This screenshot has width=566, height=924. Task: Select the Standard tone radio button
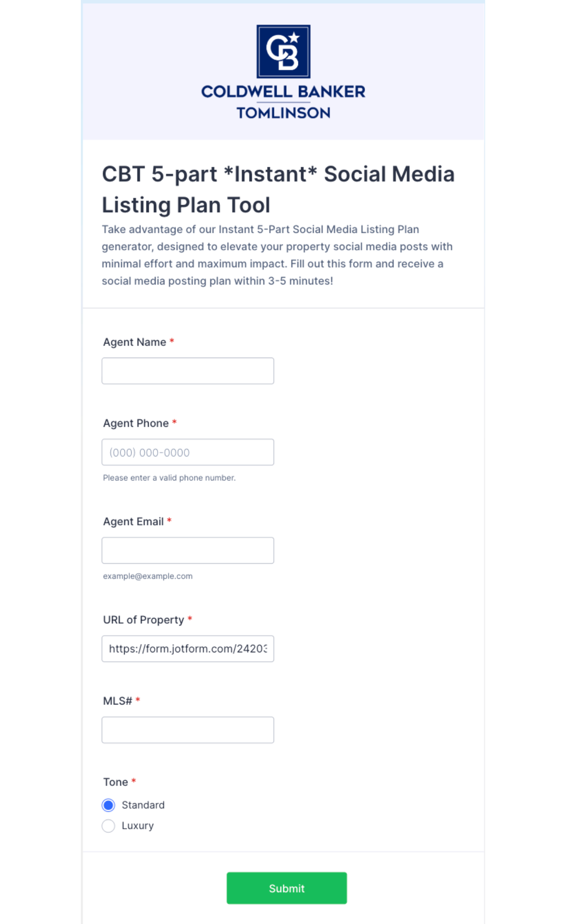(x=109, y=805)
